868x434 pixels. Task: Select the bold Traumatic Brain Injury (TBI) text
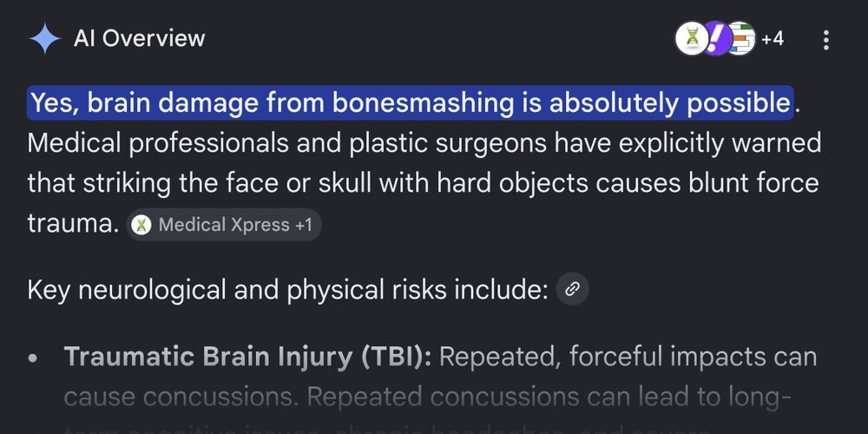pos(247,357)
